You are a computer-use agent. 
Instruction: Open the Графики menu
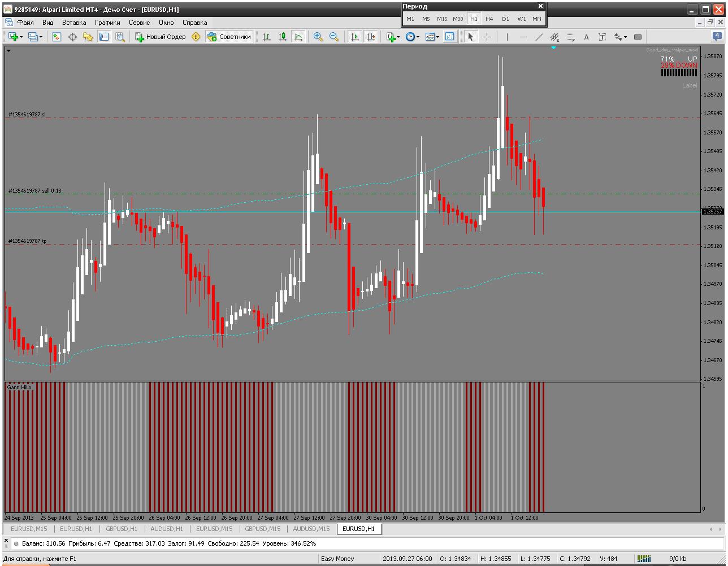[107, 23]
